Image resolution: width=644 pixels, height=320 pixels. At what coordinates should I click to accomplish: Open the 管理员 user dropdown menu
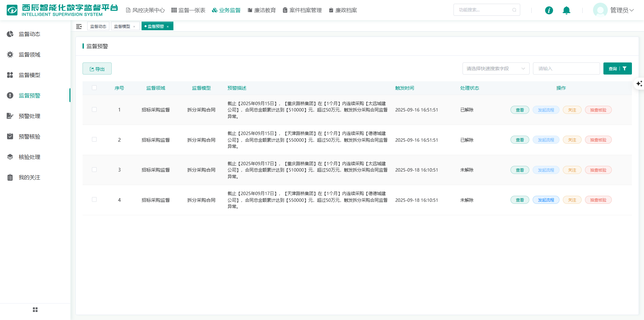point(622,10)
